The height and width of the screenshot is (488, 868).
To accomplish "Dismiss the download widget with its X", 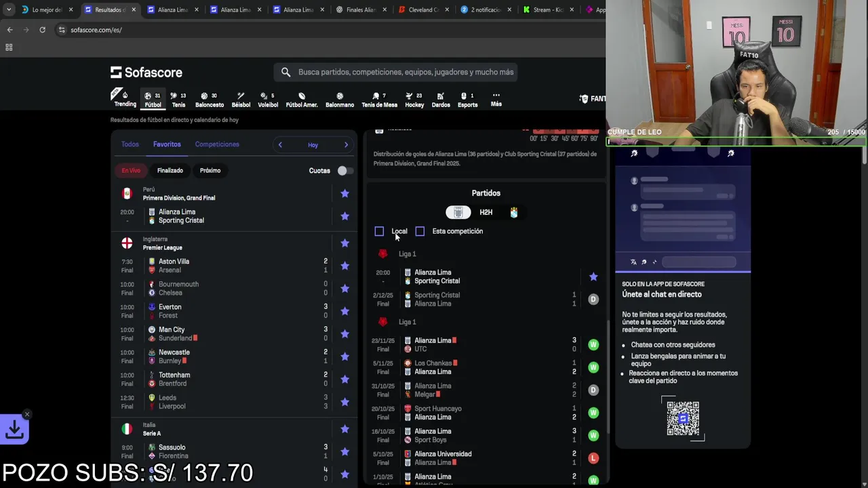I will pos(27,414).
